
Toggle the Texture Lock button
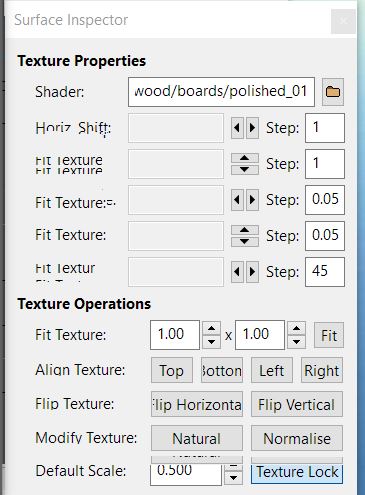point(297,472)
